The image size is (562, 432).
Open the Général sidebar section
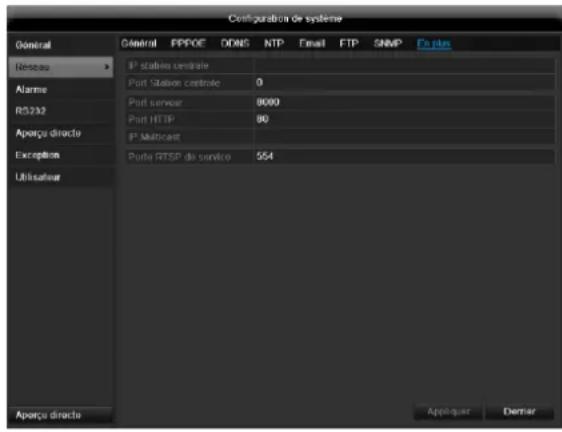[x=60, y=45]
